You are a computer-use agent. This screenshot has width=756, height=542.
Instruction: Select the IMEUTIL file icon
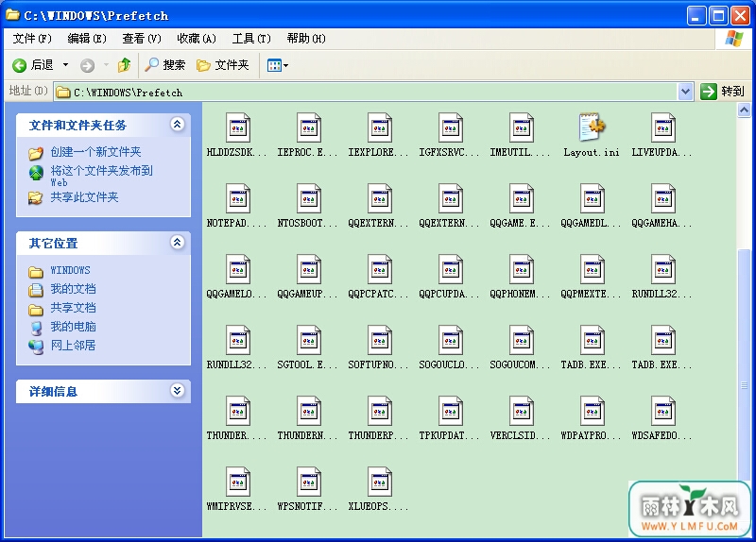click(x=522, y=127)
